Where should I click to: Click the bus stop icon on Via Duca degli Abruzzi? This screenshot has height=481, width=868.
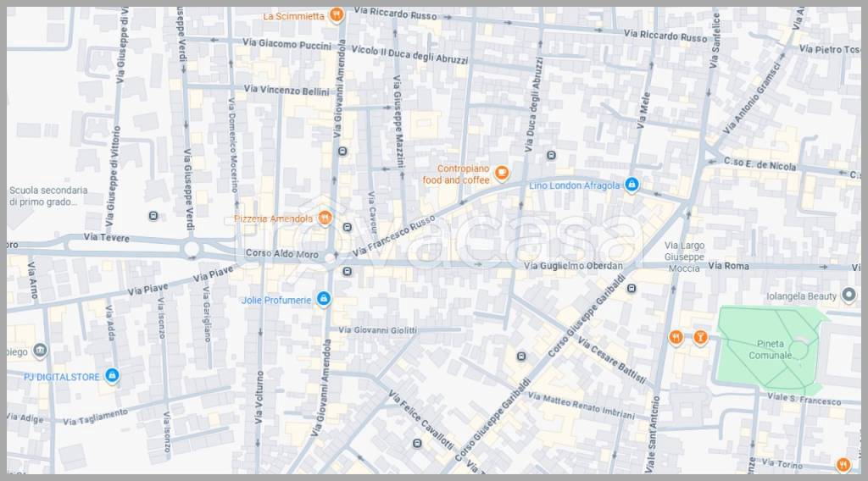[x=551, y=156]
